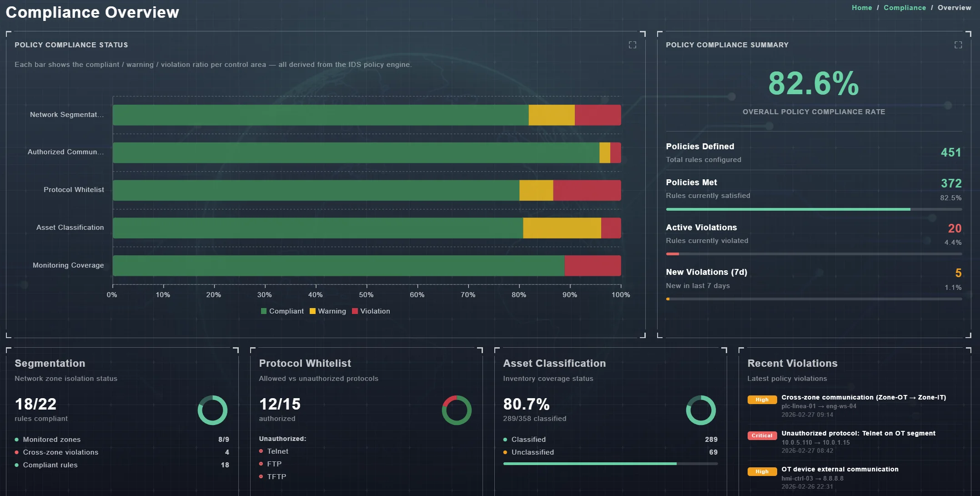980x496 pixels.
Task: Click Policies Met value 372
Action: click(951, 183)
